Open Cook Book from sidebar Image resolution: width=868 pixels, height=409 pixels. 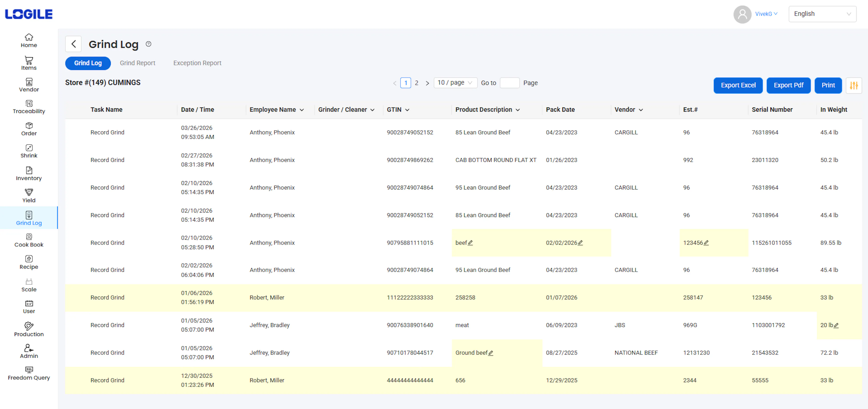29,237
